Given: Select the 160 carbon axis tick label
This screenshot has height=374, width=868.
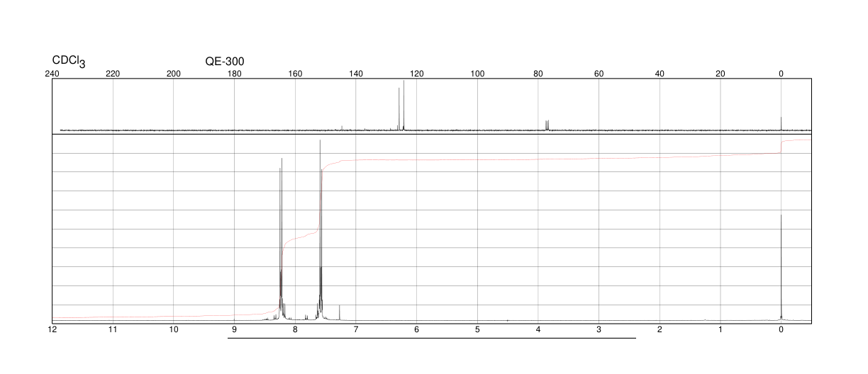Looking at the screenshot, I should [x=295, y=74].
